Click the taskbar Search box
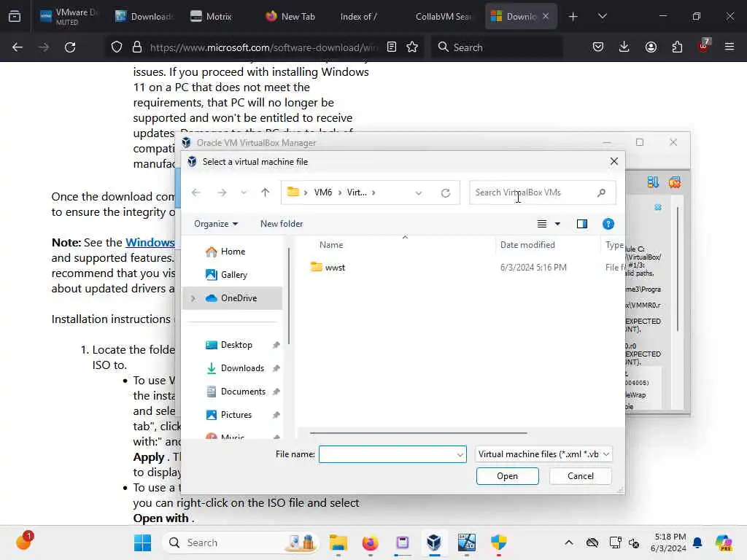 coord(241,542)
